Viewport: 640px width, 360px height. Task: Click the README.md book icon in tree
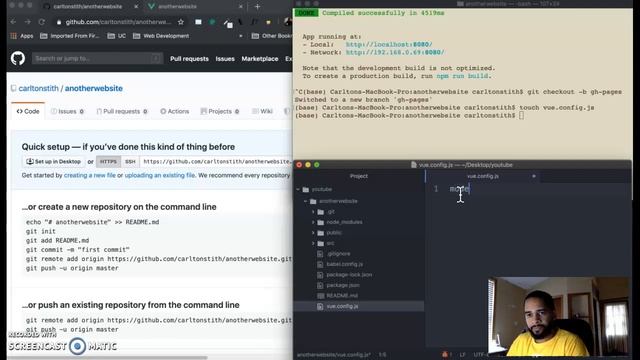[320, 296]
